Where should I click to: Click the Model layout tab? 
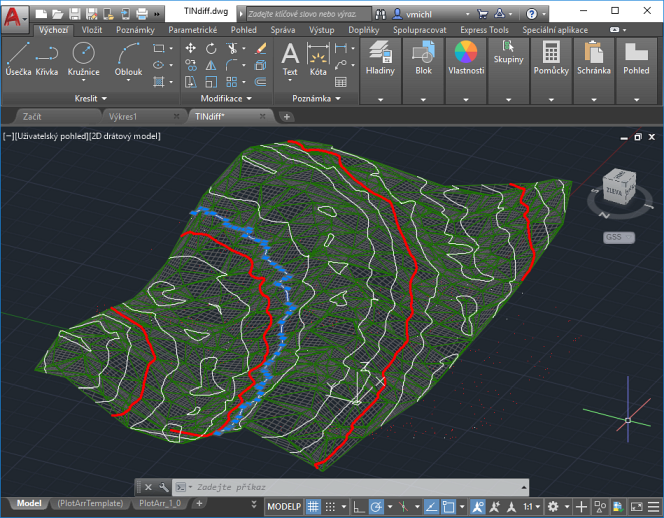[x=29, y=503]
